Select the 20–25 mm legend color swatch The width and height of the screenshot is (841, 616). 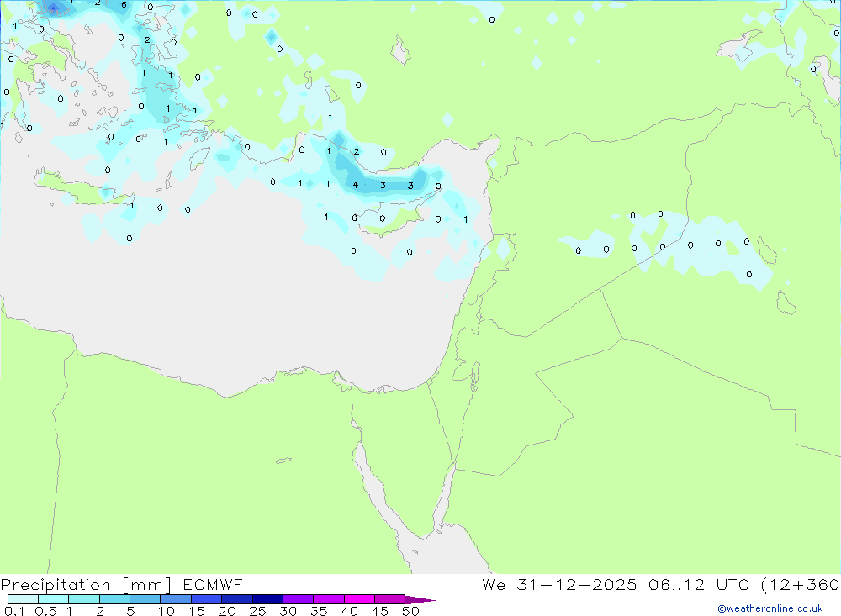pyautogui.click(x=237, y=599)
